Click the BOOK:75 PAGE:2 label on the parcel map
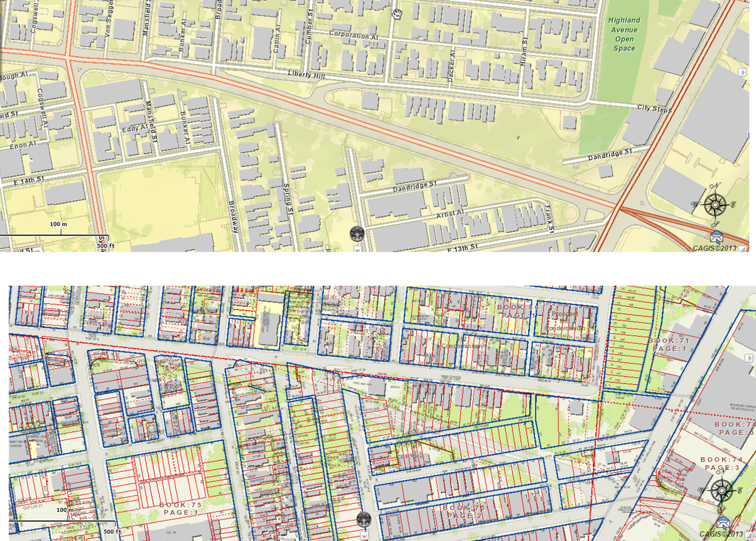This screenshot has height=541, width=756. pyautogui.click(x=464, y=511)
